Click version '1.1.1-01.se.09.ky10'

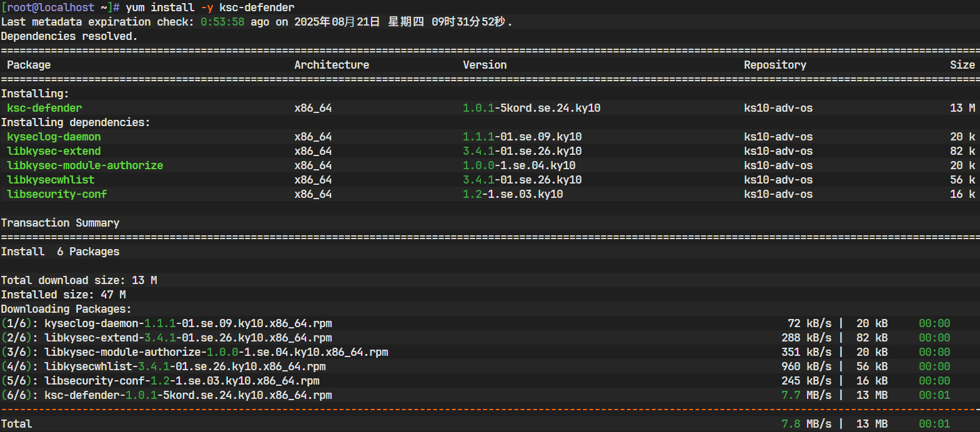coord(522,137)
